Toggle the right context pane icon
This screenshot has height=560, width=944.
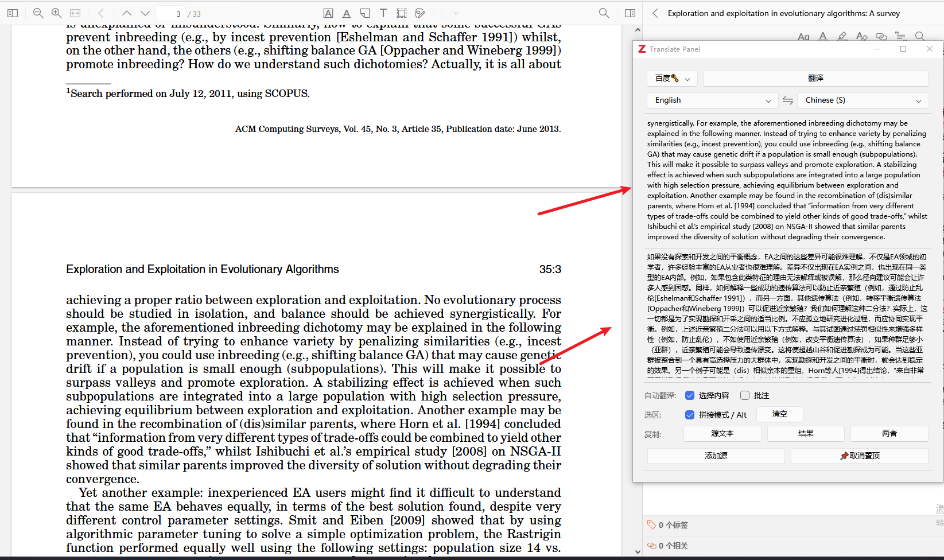[x=630, y=13]
